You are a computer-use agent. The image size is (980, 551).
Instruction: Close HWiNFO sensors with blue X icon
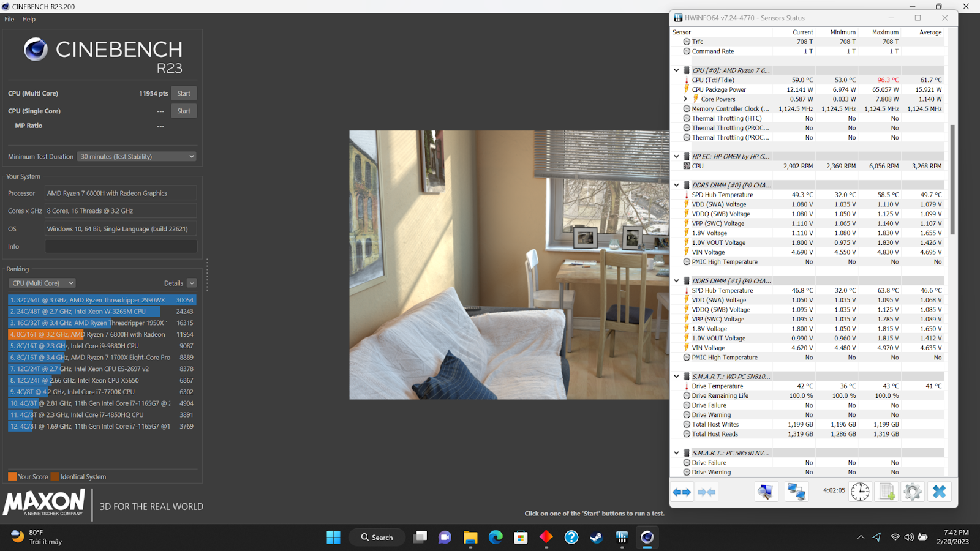[939, 492]
